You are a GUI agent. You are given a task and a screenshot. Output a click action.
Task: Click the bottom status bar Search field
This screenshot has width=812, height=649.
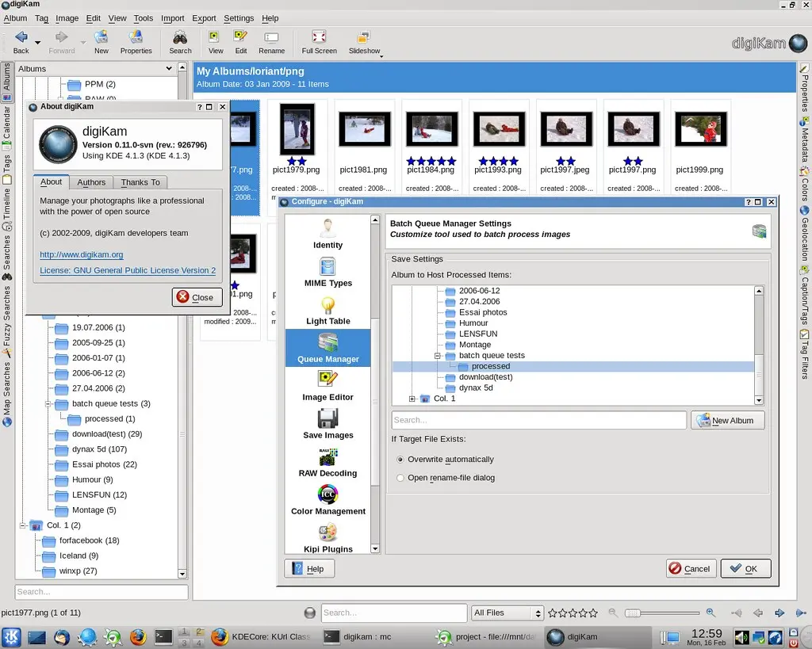tap(393, 613)
